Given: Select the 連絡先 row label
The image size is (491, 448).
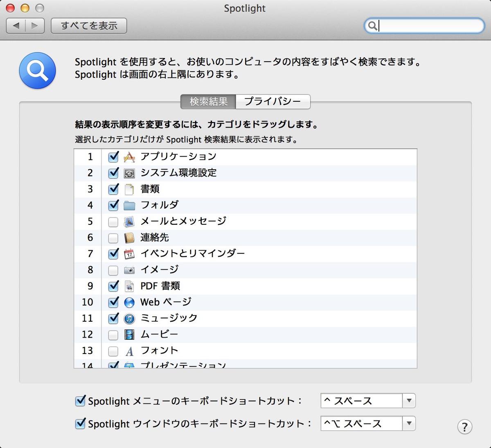Looking at the screenshot, I should [x=155, y=237].
